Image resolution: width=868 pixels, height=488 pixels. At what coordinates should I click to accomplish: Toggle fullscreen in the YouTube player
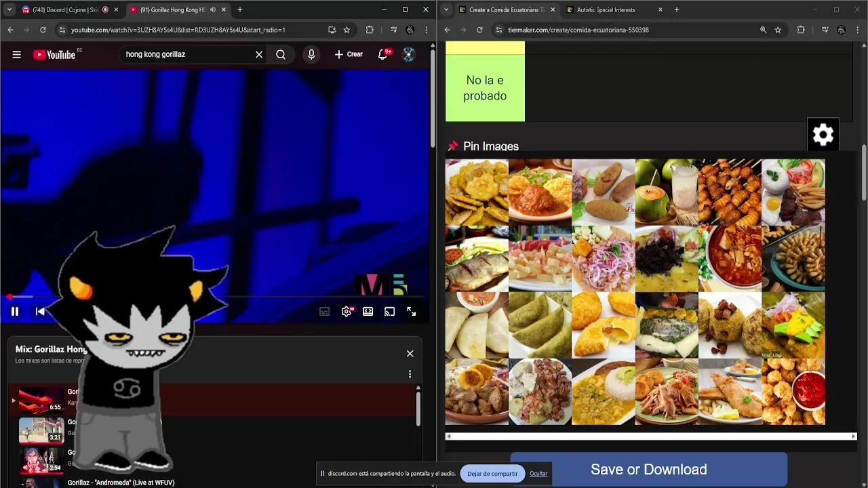tap(411, 312)
